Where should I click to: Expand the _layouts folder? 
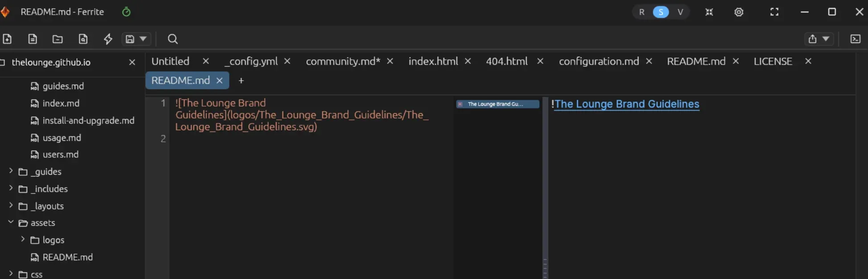[11, 205]
